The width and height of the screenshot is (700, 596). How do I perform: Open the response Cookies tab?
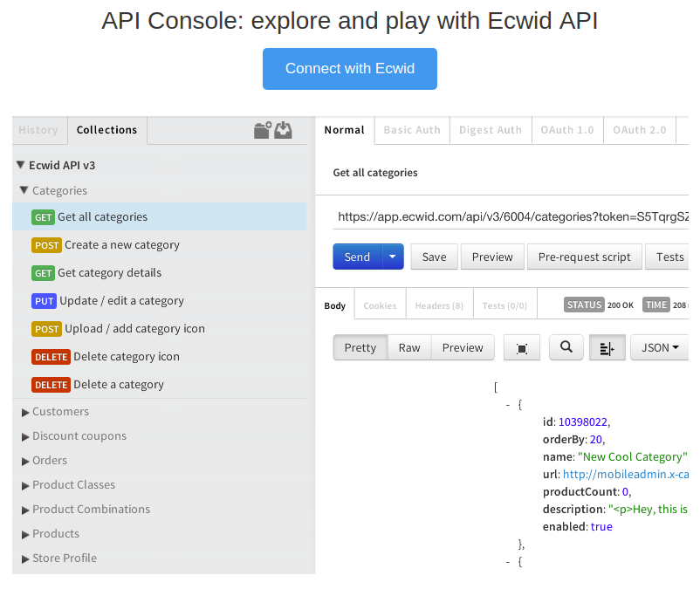coord(380,305)
